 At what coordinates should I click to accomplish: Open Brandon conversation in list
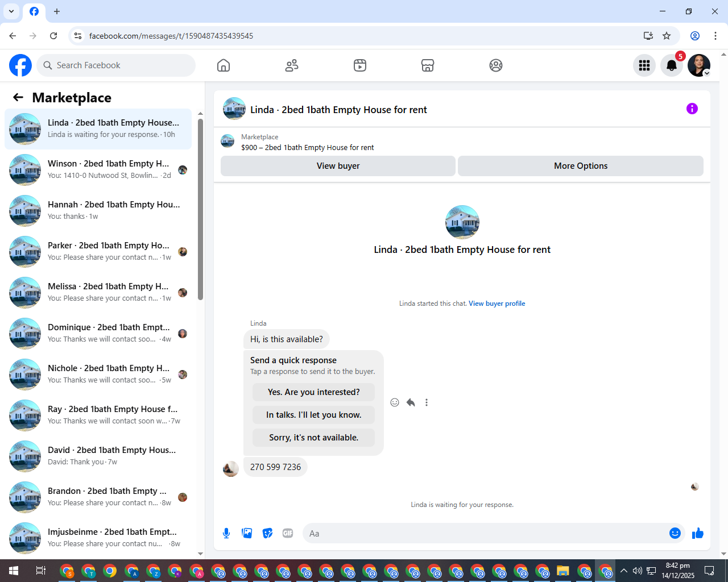(98, 497)
